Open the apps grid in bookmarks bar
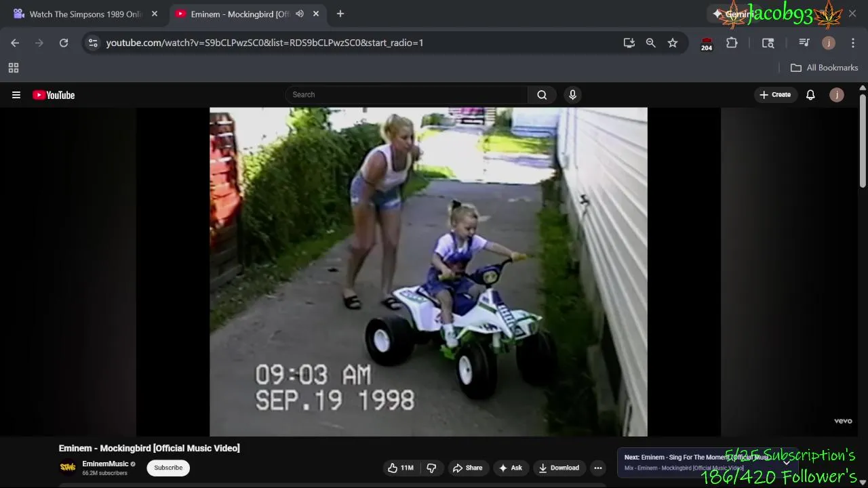 coord(14,68)
